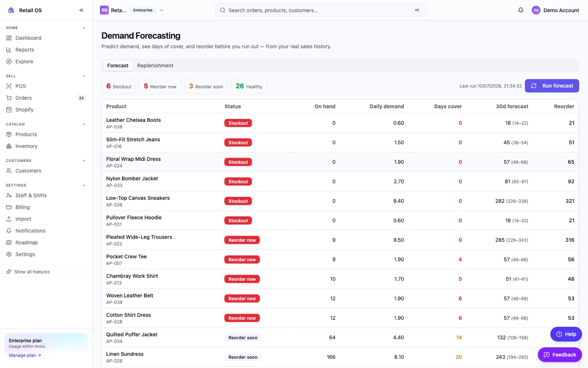Open notifications bell in top bar
The width and height of the screenshot is (588, 368).
(520, 10)
